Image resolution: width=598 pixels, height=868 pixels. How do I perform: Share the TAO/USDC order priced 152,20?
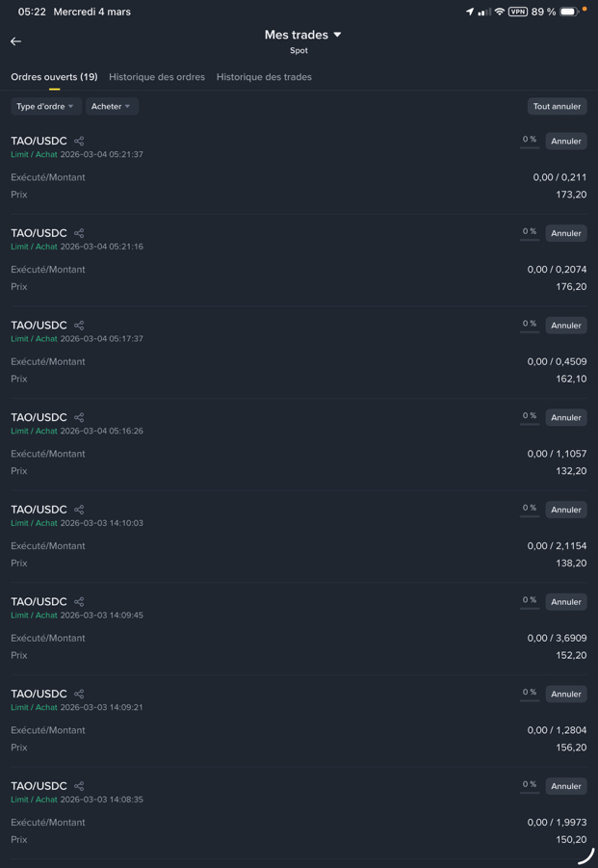tap(79, 602)
